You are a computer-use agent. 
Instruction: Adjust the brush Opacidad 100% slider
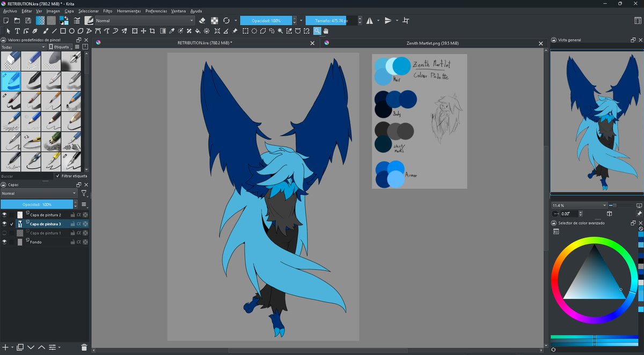(266, 20)
